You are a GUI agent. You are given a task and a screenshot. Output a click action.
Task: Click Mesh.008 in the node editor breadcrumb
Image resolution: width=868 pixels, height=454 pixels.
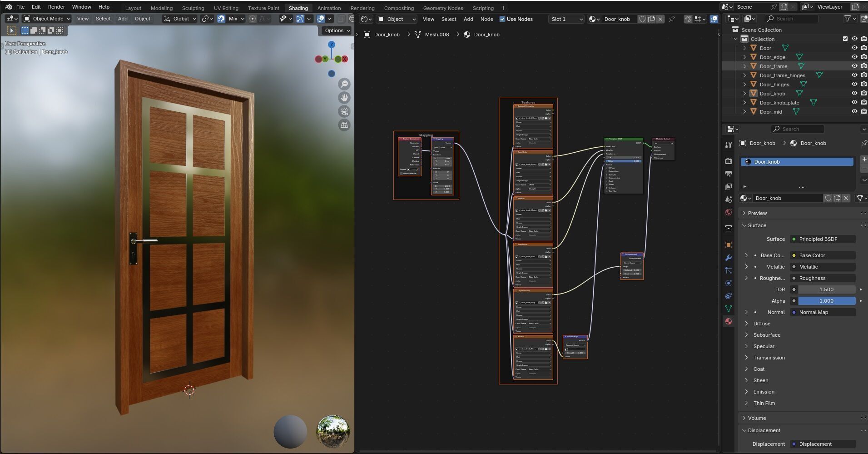point(436,35)
